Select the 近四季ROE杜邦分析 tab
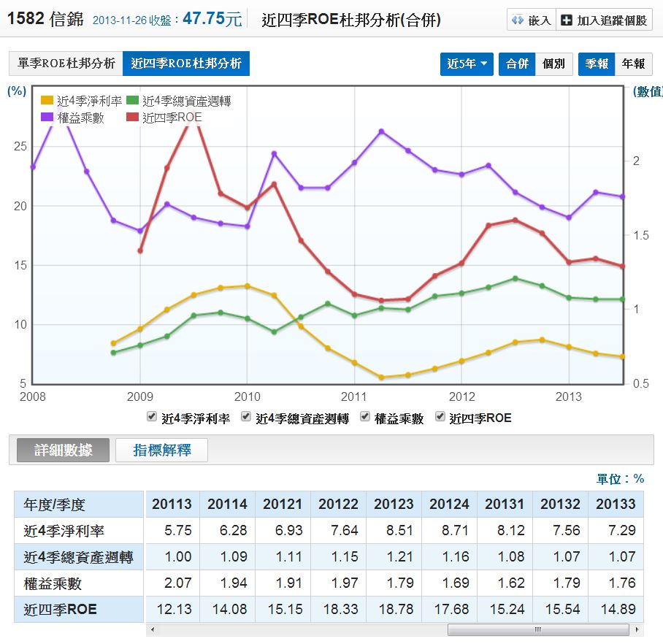Screen dimensions: 663x644 (x=186, y=64)
